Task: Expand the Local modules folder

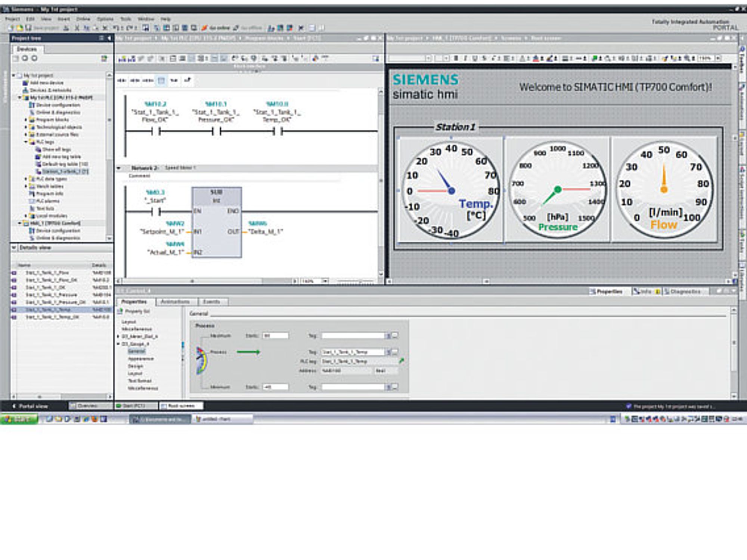Action: pyautogui.click(x=26, y=216)
